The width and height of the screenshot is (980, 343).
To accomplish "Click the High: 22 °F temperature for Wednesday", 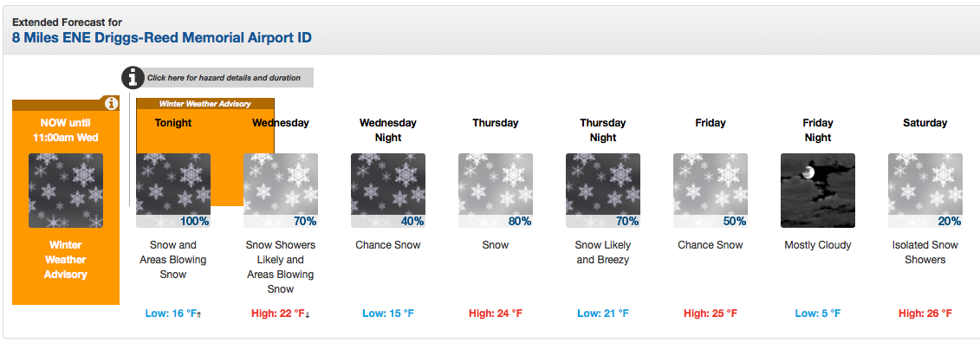I will click(x=281, y=313).
